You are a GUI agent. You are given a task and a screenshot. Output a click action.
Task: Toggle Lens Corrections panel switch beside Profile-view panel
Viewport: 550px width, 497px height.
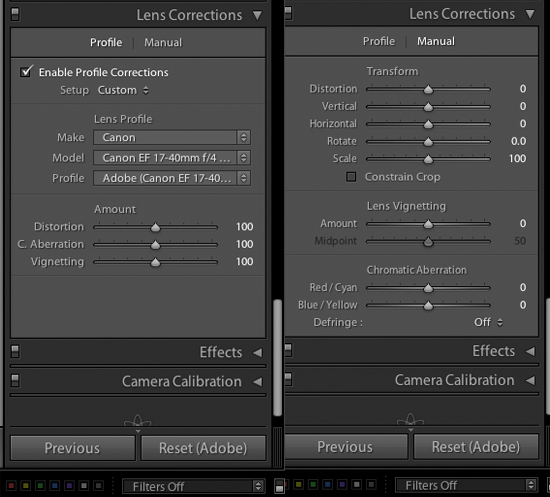[15, 14]
